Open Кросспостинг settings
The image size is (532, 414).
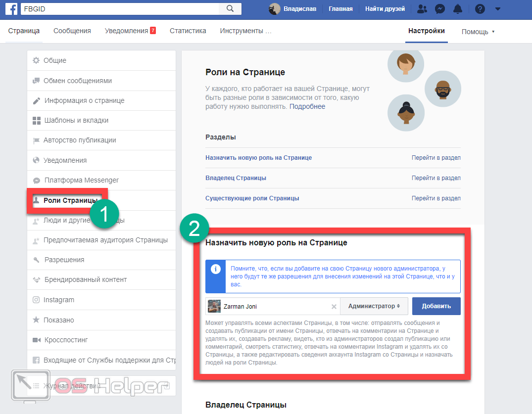[101, 340]
